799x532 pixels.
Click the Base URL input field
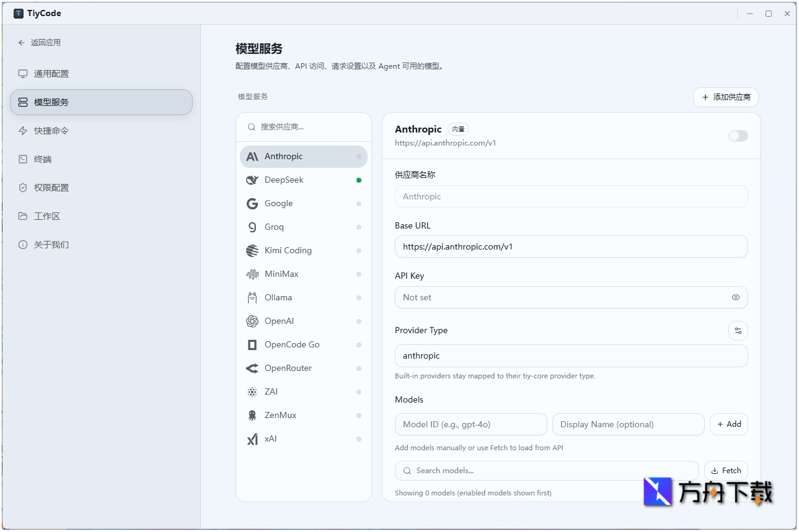tap(572, 246)
